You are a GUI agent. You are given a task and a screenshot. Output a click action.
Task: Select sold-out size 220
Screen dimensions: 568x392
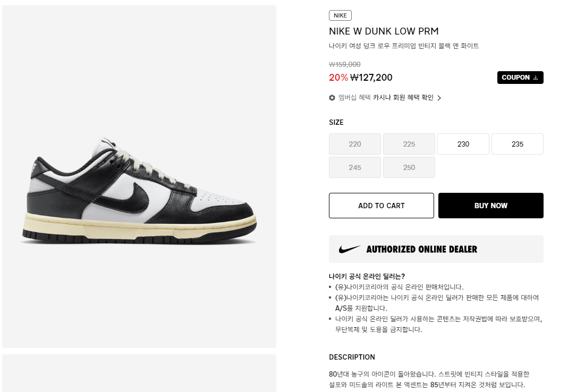click(x=354, y=144)
